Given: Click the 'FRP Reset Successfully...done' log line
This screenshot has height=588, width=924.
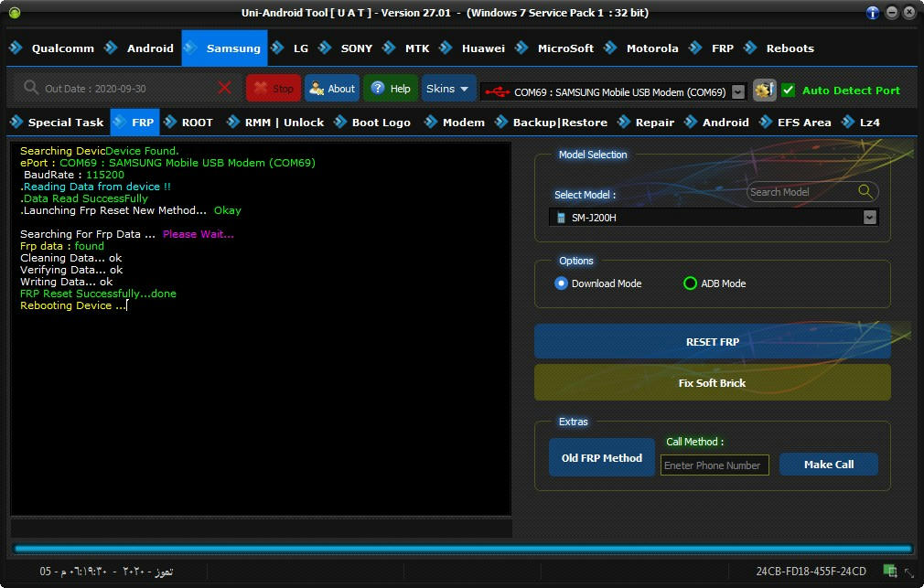Looking at the screenshot, I should tap(98, 294).
